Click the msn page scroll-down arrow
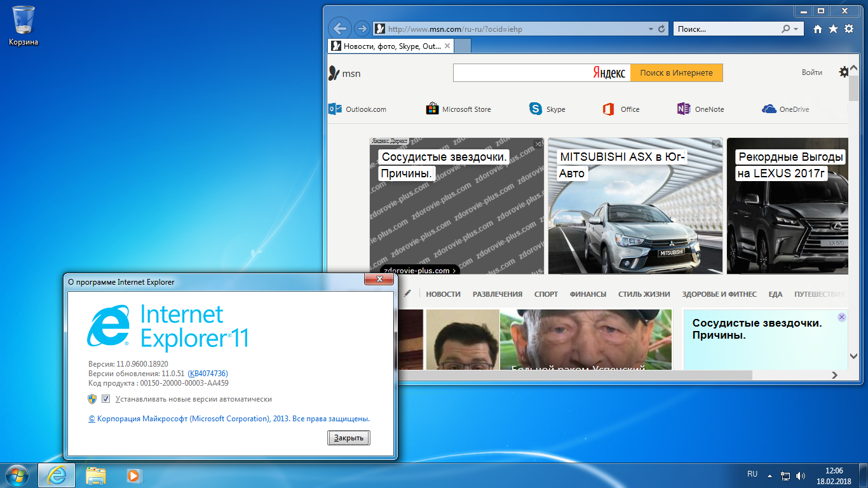The height and width of the screenshot is (488, 868). click(x=853, y=356)
